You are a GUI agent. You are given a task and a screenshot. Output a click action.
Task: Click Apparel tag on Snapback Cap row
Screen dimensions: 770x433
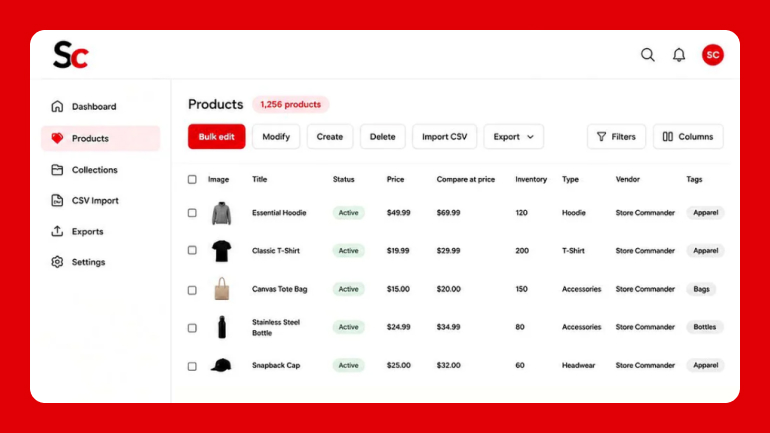tap(706, 365)
